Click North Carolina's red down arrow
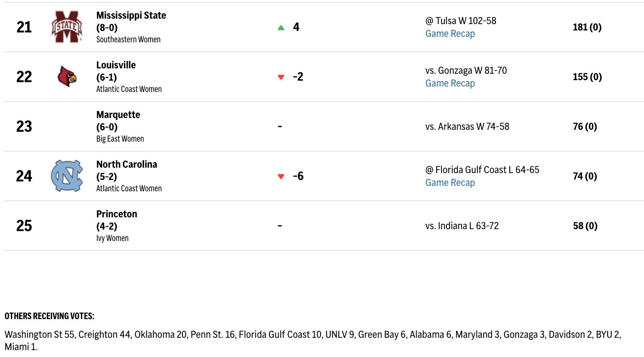Screen dimensions: 644x357 click(x=281, y=177)
